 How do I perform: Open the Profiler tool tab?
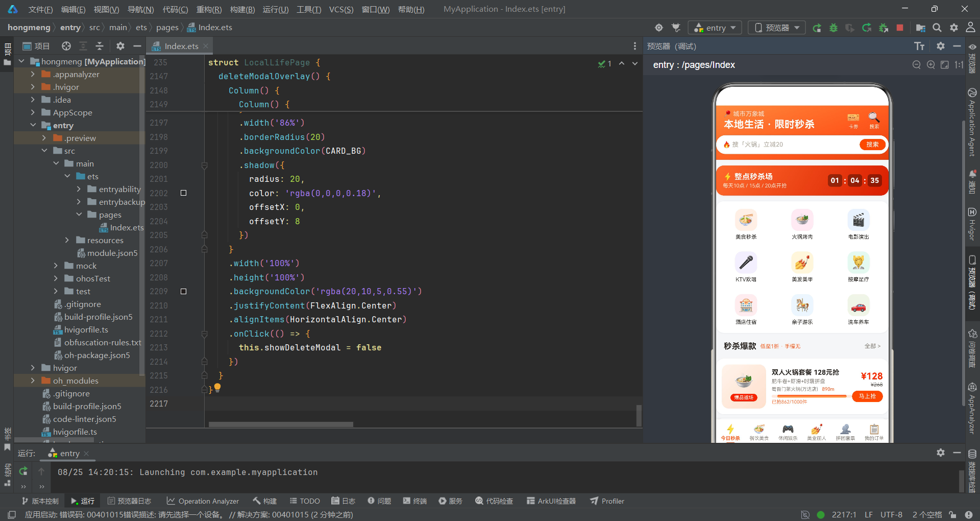click(607, 501)
